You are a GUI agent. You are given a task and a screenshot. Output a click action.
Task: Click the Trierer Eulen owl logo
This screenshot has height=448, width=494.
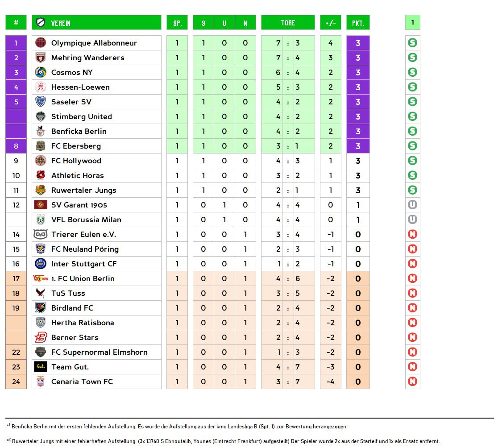click(41, 234)
